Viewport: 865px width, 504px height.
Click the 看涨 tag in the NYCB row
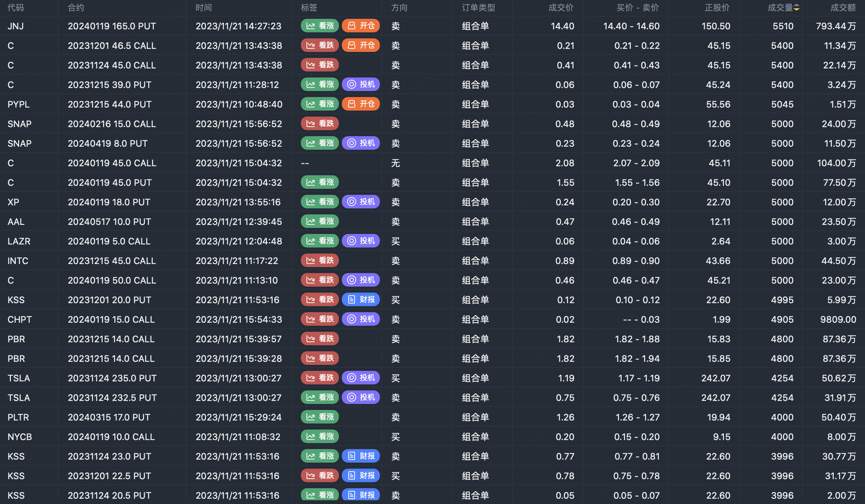pos(320,437)
